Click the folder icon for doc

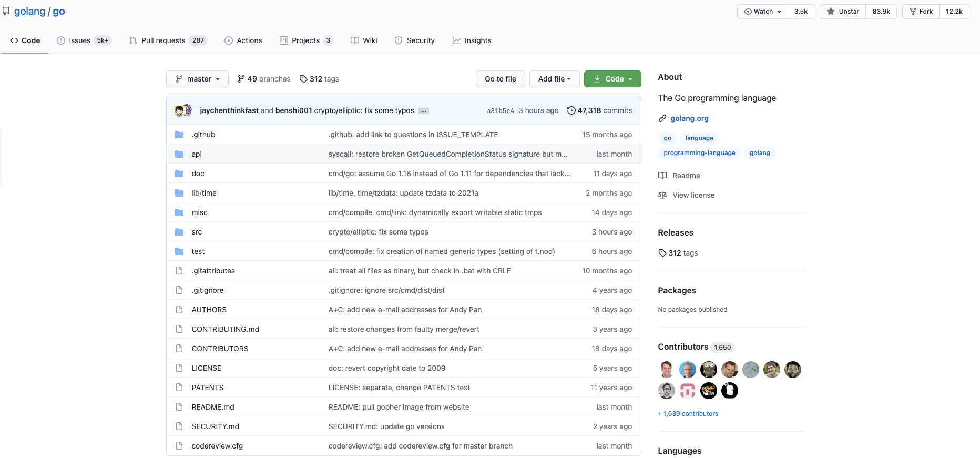pos(179,174)
